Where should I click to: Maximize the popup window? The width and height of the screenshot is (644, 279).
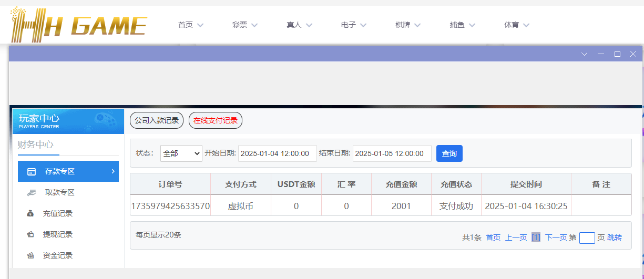click(x=617, y=54)
